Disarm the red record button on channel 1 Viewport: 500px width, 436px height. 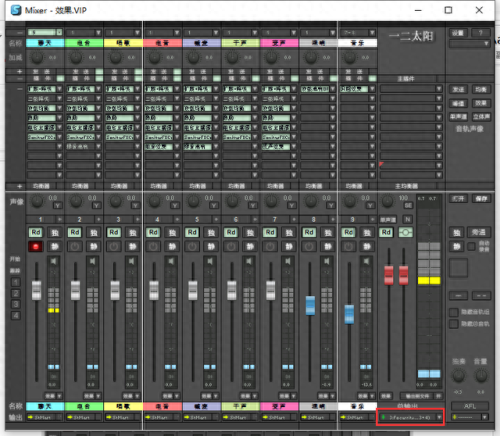point(35,246)
